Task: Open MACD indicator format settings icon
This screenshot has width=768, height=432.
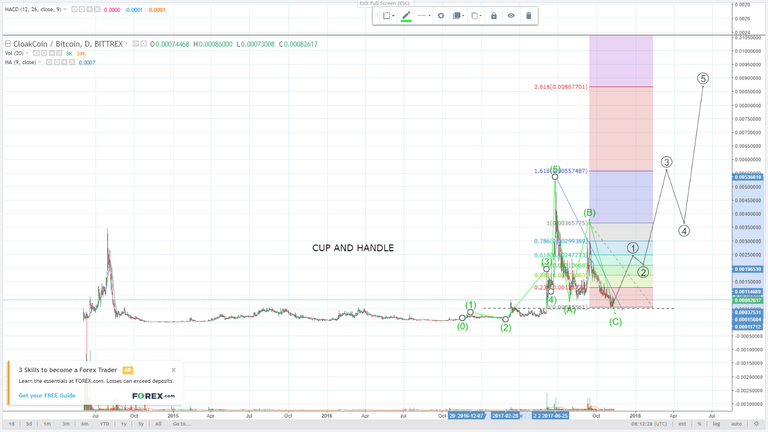Action: [x=82, y=9]
